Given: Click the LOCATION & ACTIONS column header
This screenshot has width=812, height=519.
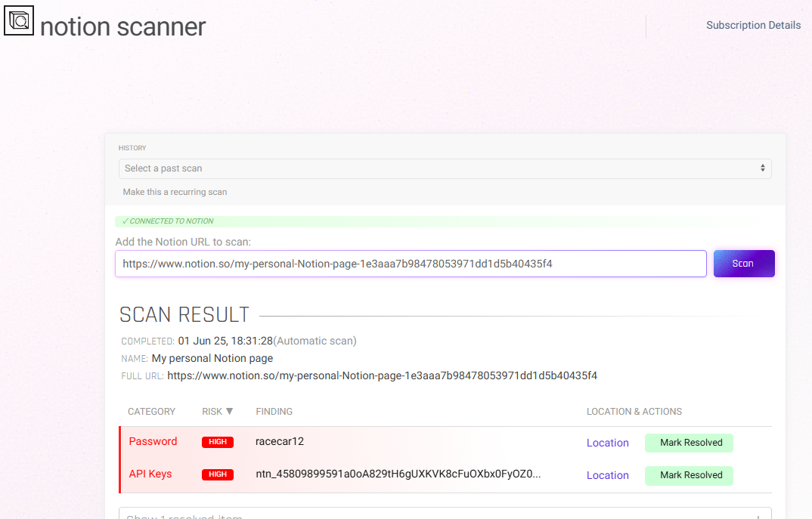Looking at the screenshot, I should point(634,412).
